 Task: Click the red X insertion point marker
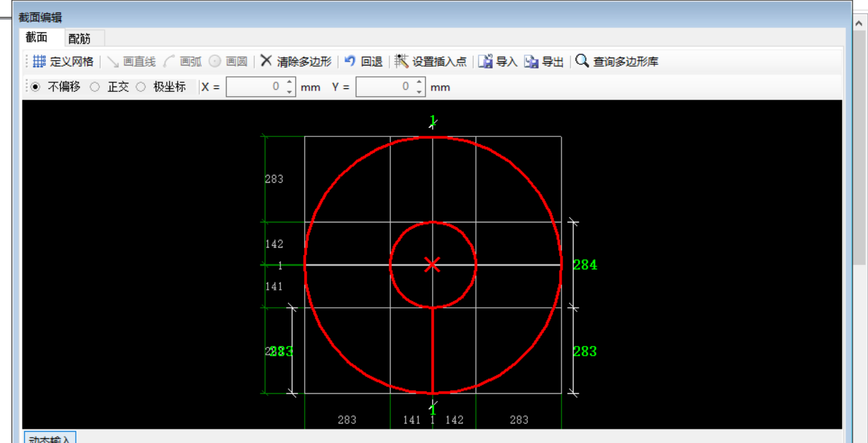pos(432,264)
